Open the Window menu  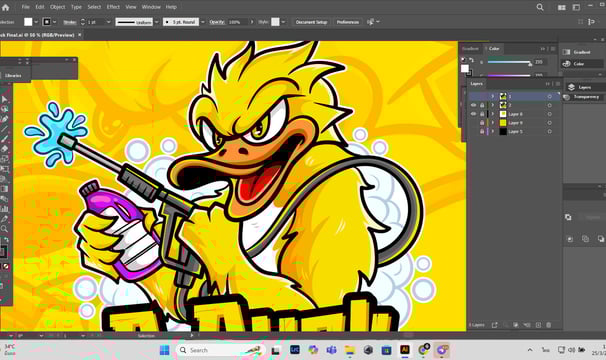[x=151, y=7]
